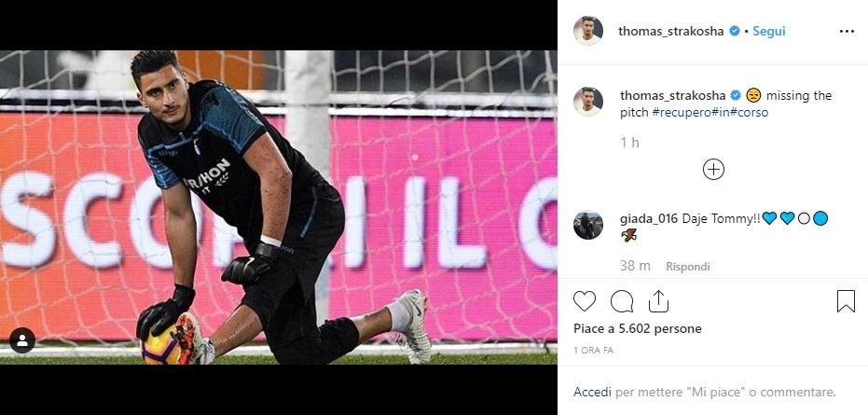
Task: Open the three-dot more options menu
Action: coord(847,32)
